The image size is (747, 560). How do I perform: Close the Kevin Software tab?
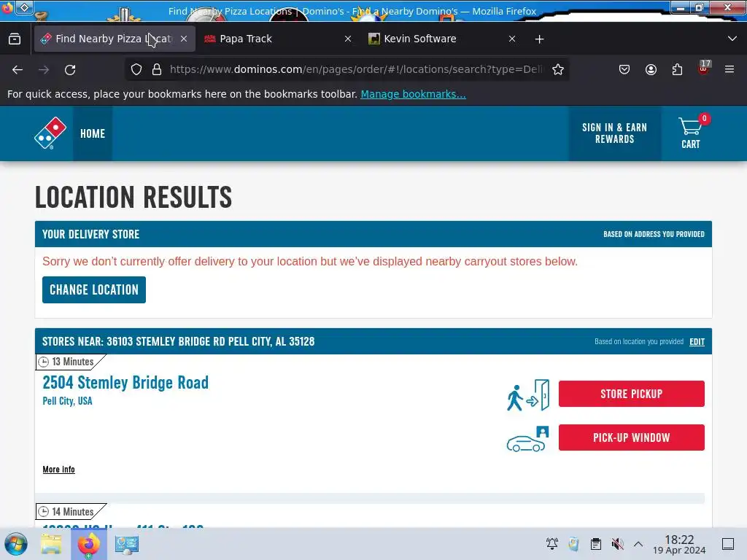(512, 39)
